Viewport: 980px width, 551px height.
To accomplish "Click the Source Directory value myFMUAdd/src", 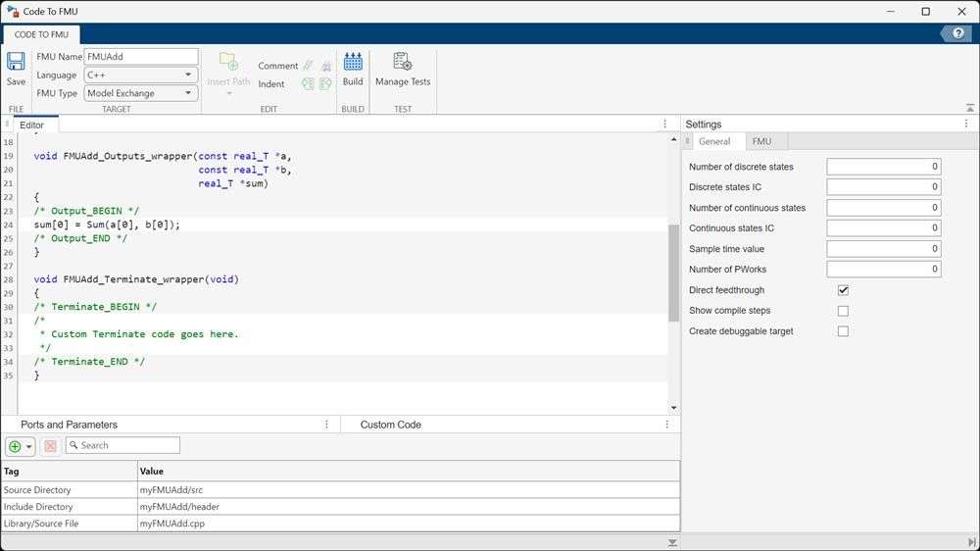I will click(171, 489).
